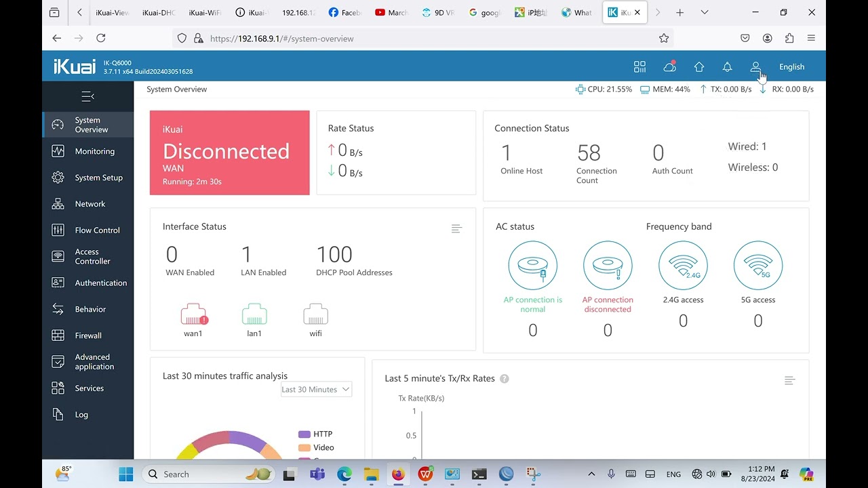868x488 pixels.
Task: Click the Behavior arrows icon in the sidebar
Action: (58, 309)
